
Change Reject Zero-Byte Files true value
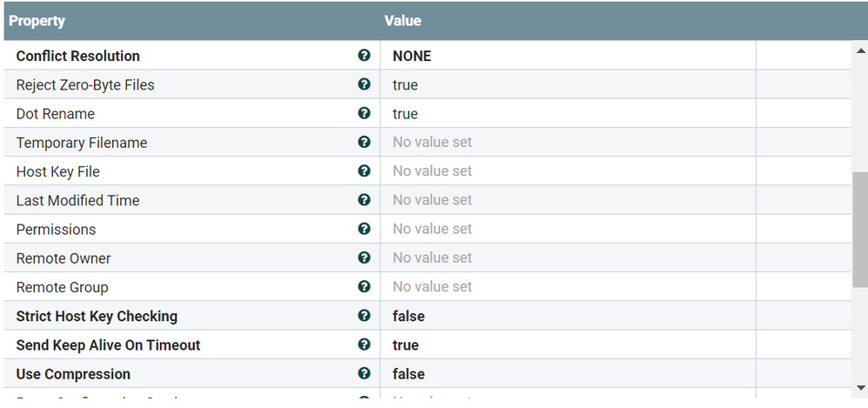[x=568, y=84]
